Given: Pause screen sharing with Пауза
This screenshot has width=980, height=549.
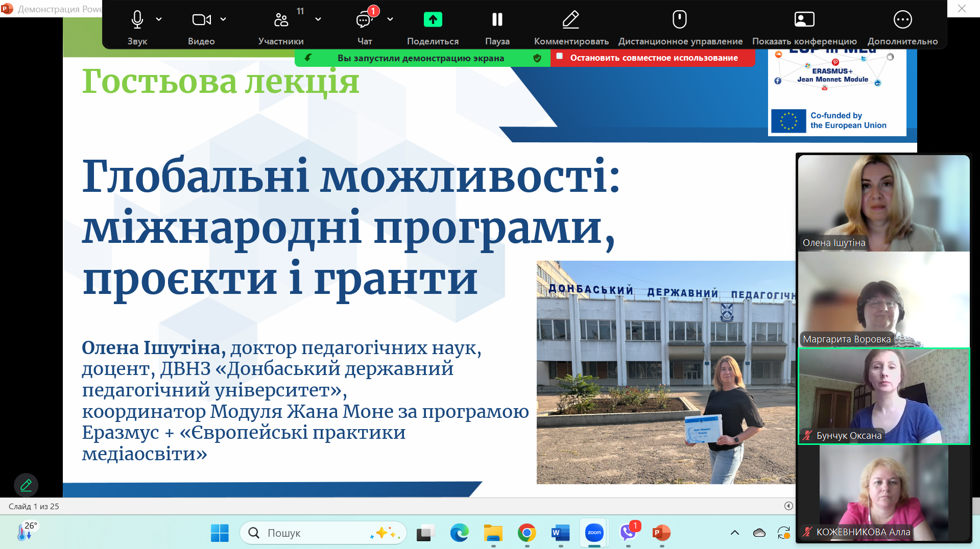Looking at the screenshot, I should click(497, 27).
